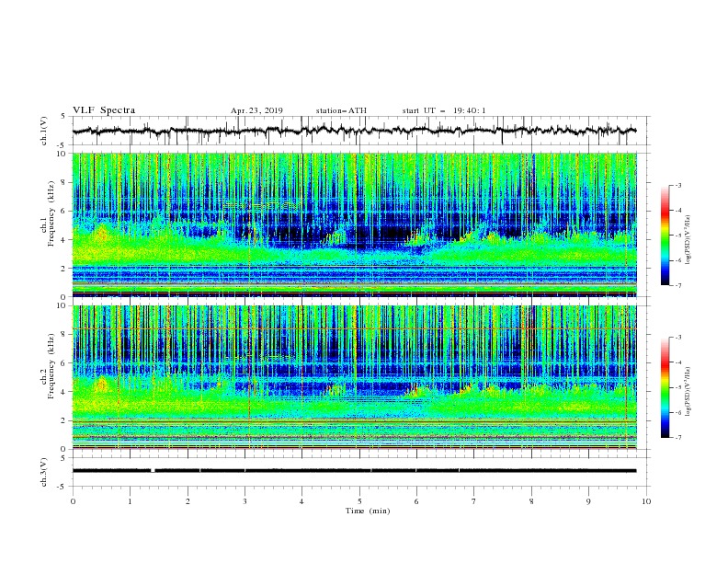The height and width of the screenshot is (563, 728).
Task: Click the "5" tick on the time axis
Action: pyautogui.click(x=359, y=501)
